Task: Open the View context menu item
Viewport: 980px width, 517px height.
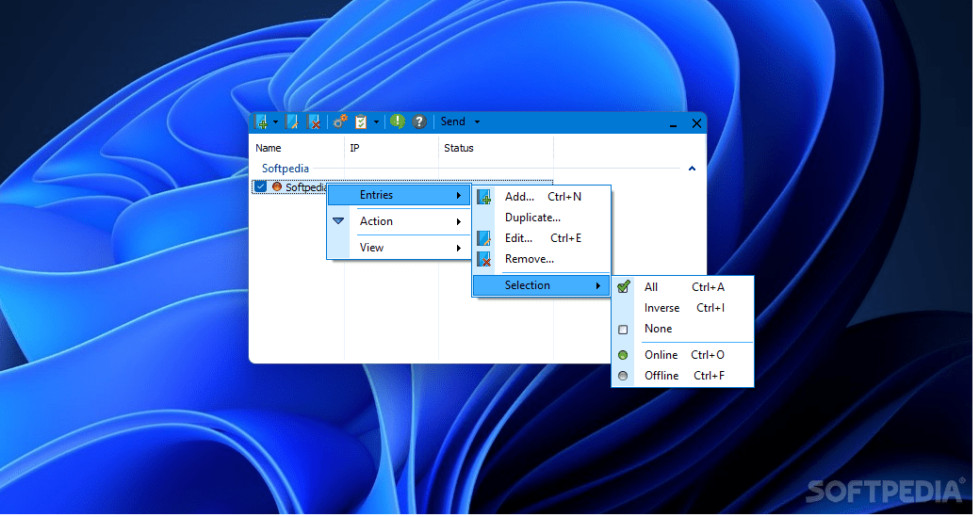Action: (399, 248)
